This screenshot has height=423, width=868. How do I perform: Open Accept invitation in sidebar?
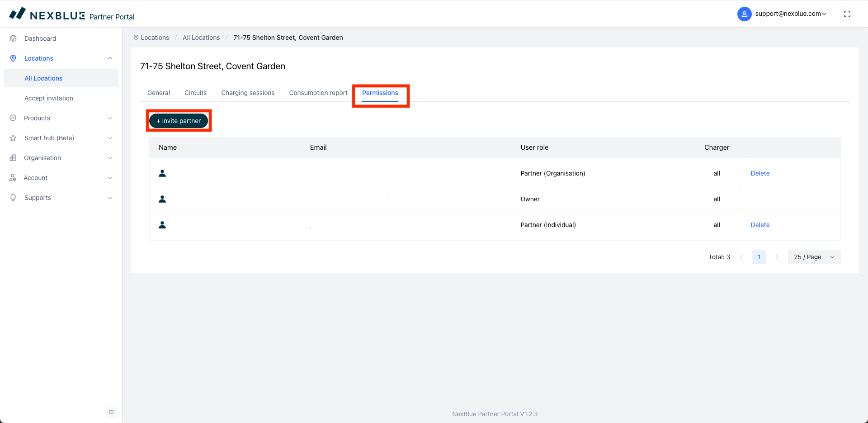(x=49, y=98)
